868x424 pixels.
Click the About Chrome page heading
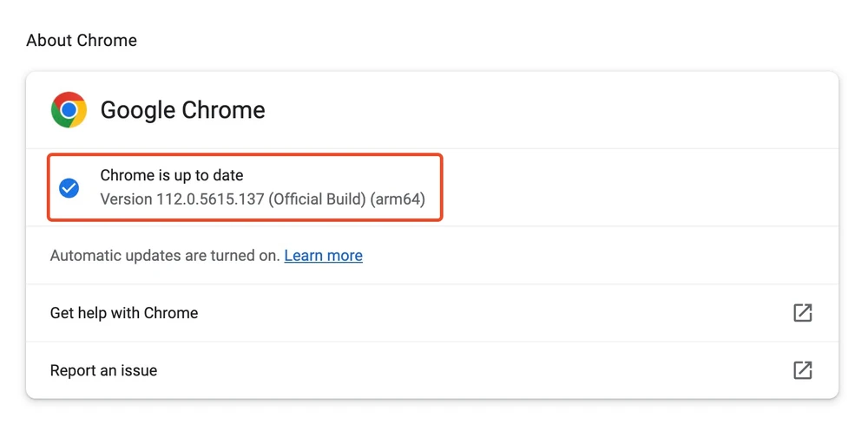82,41
